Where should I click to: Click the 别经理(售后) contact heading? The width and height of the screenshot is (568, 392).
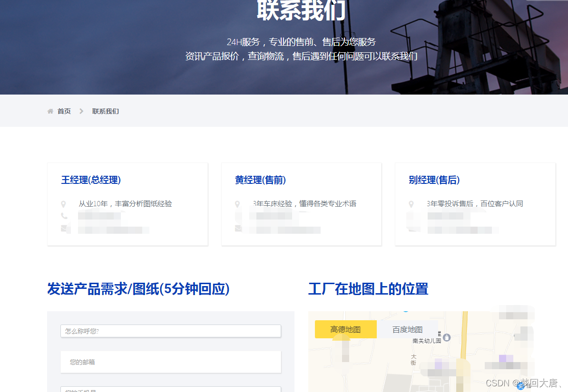click(433, 180)
